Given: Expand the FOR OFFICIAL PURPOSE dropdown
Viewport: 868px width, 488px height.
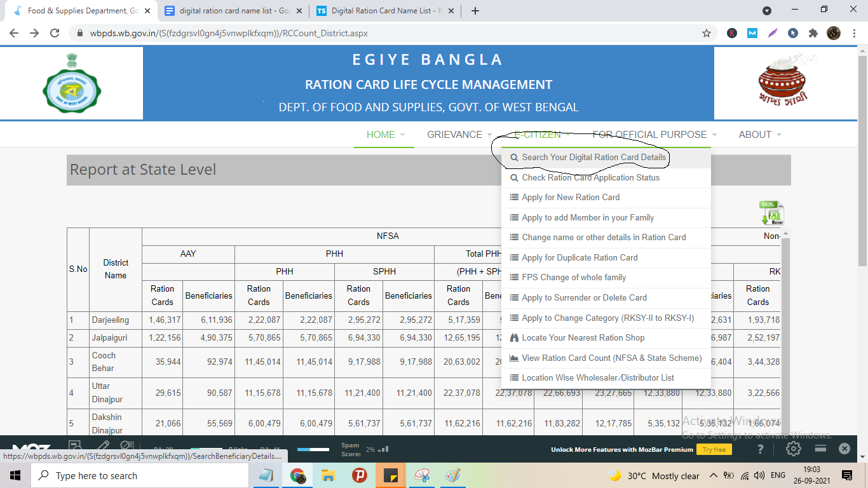Looking at the screenshot, I should click(x=654, y=135).
